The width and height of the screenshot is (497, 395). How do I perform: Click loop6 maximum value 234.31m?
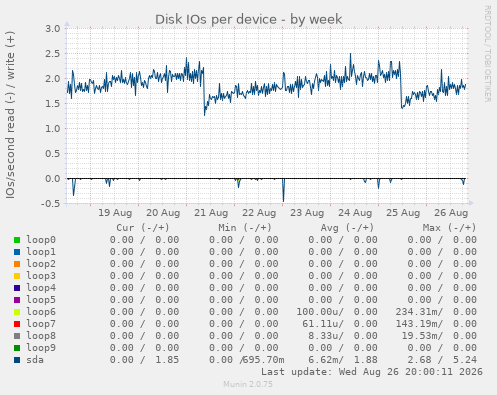416,312
